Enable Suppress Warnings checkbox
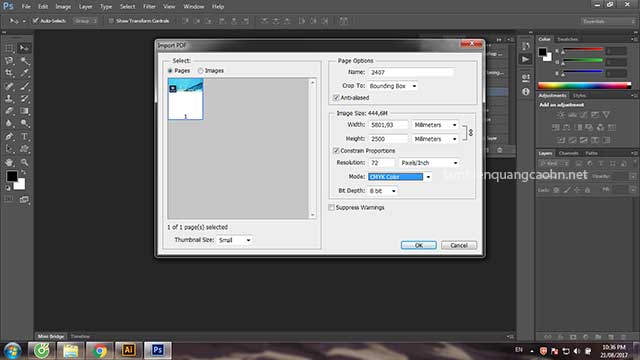The image size is (640, 360). click(332, 208)
